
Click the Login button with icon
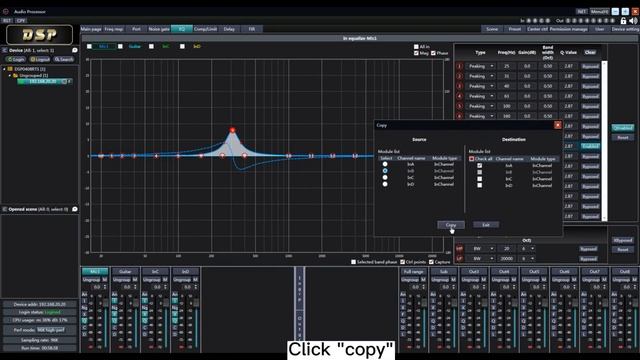[x=16, y=60]
